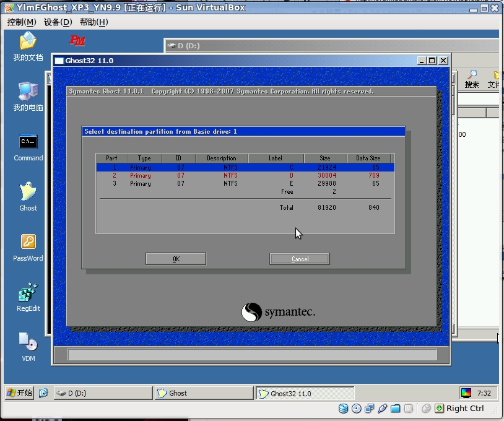The height and width of the screenshot is (421, 504).
Task: Open the 设备(D) menu
Action: pos(58,22)
